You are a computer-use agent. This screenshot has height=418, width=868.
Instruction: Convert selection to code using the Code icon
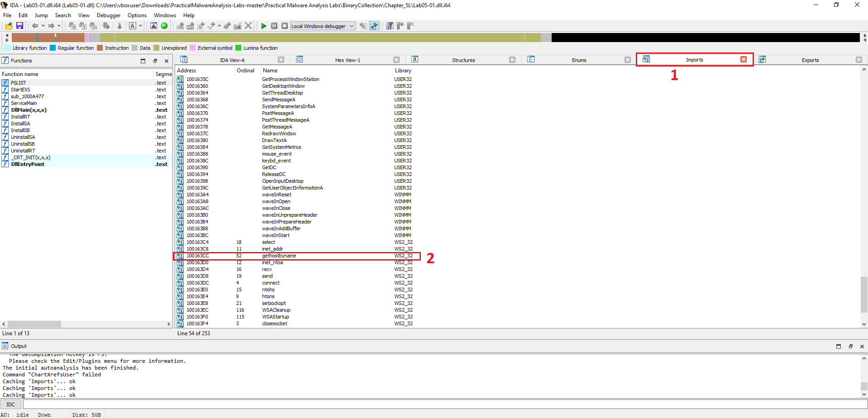[x=180, y=26]
